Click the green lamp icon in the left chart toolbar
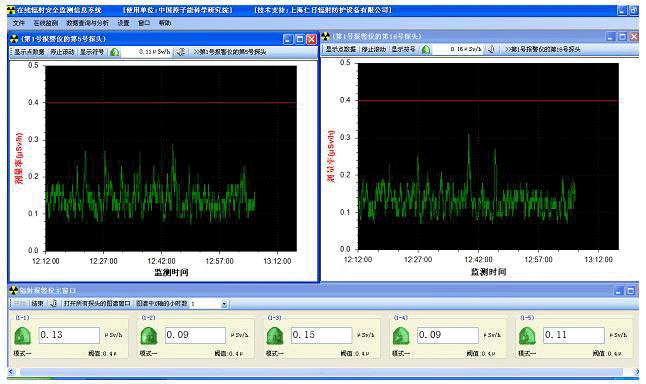Viewport: 646px width, 384px height. (x=115, y=52)
